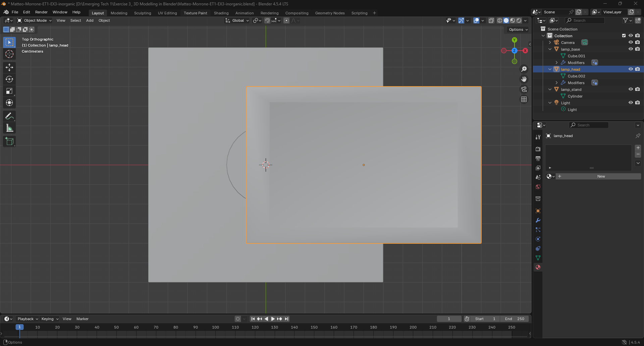Select the Move tool in the toolbar
The height and width of the screenshot is (346, 644).
9,67
